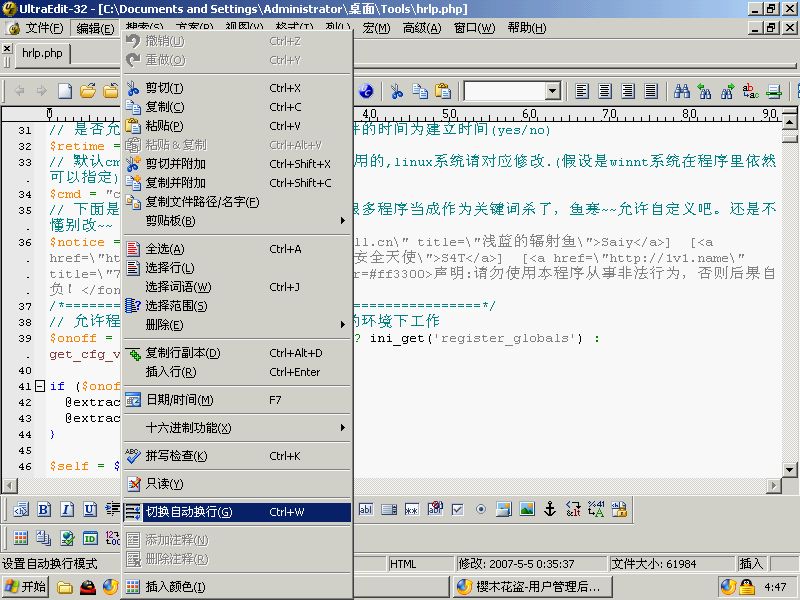Click the bold B icon in HTML toolbar

(x=44, y=509)
